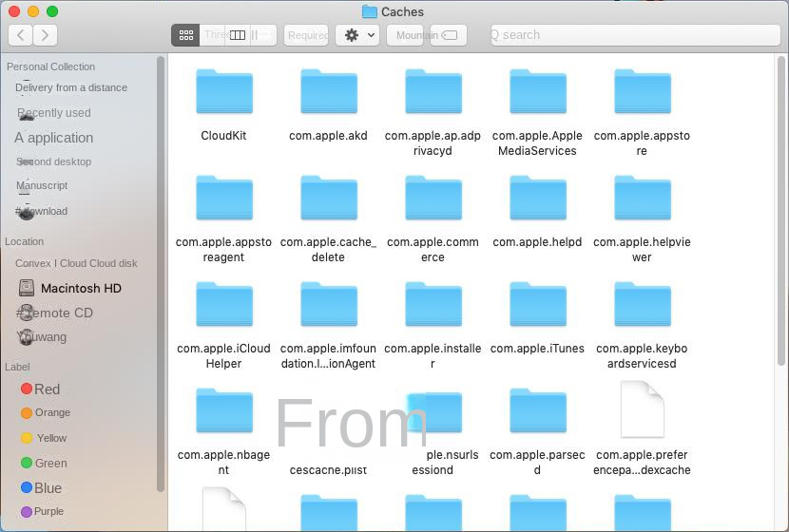The width and height of the screenshot is (789, 532).
Task: Select the Youwang location
Action: [42, 337]
